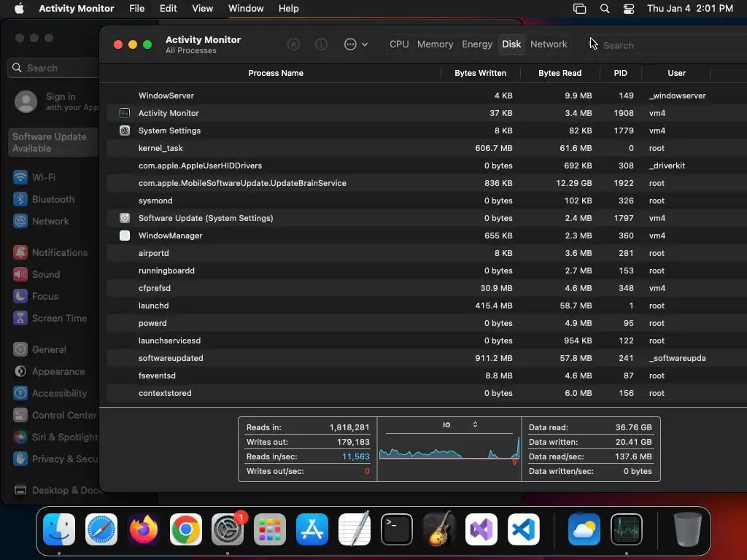Click WindowManager process icon in list
Viewport: 747px width, 560px height.
[124, 236]
